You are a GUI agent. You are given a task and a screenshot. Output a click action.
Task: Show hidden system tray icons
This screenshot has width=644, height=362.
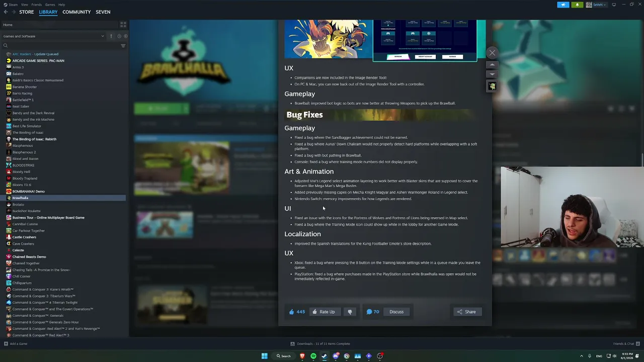(x=582, y=356)
